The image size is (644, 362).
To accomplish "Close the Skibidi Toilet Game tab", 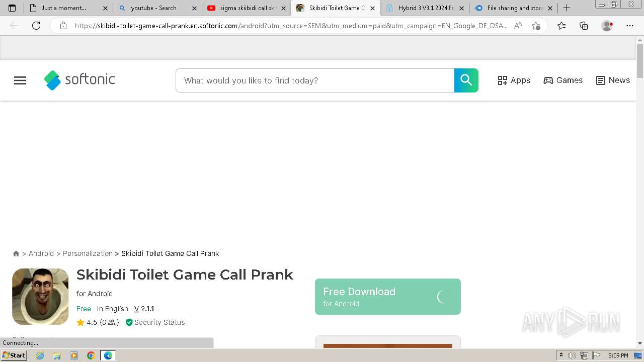I will coord(372,8).
